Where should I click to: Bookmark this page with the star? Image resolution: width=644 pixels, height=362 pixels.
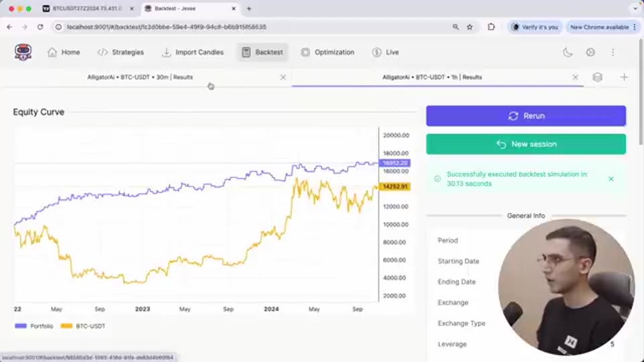pyautogui.click(x=470, y=27)
